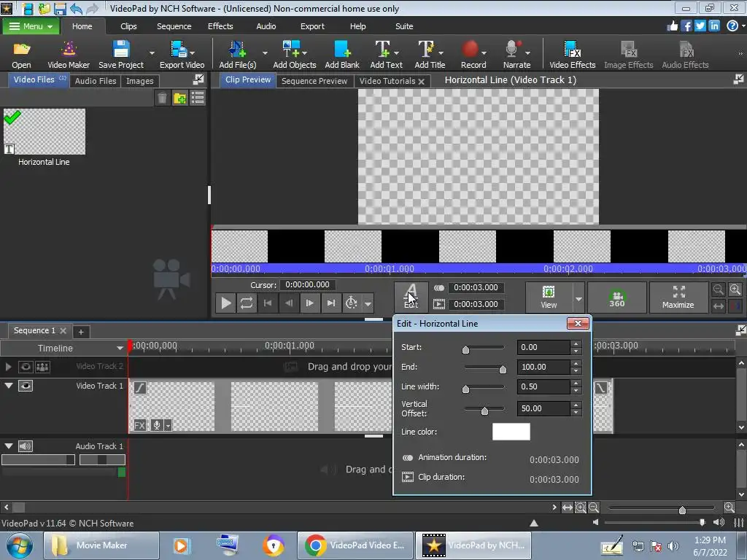747x560 pixels.
Task: Click the LinkedIn share icon
Action: point(714,26)
